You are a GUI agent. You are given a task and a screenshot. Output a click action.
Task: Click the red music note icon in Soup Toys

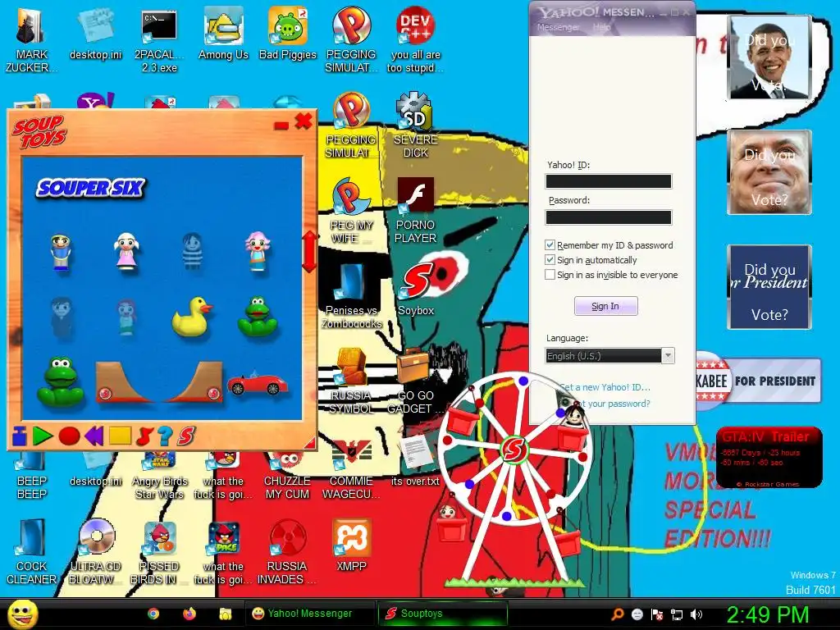coord(144,436)
